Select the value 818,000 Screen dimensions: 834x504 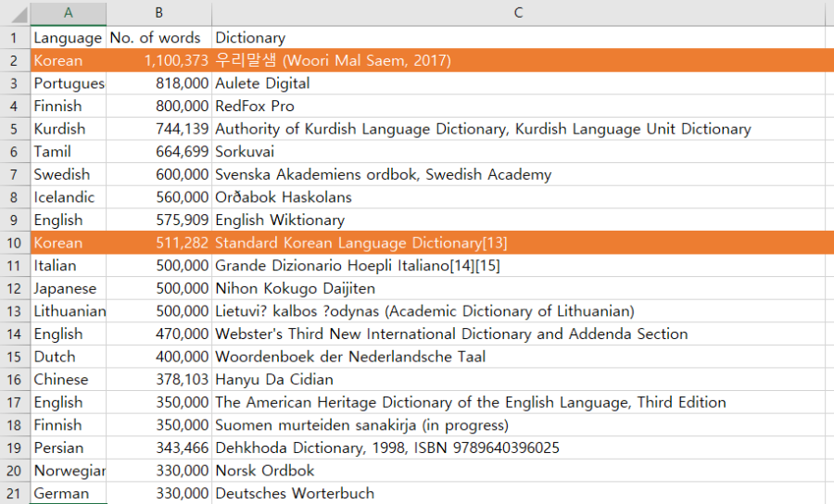click(158, 83)
